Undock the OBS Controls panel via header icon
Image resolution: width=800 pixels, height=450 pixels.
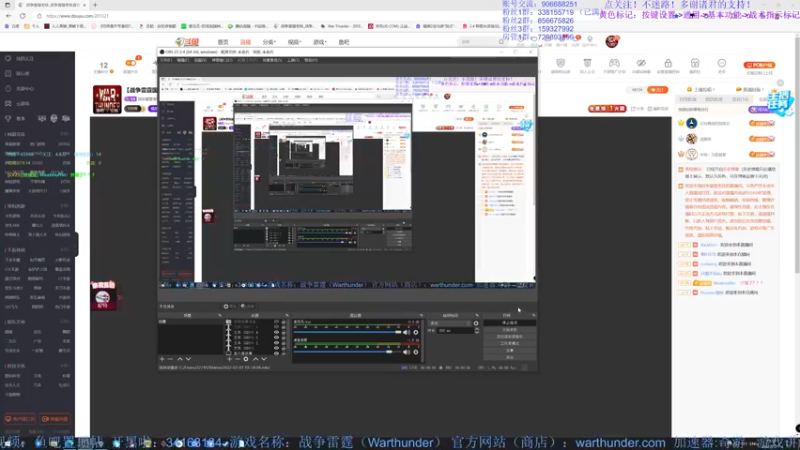[x=533, y=315]
